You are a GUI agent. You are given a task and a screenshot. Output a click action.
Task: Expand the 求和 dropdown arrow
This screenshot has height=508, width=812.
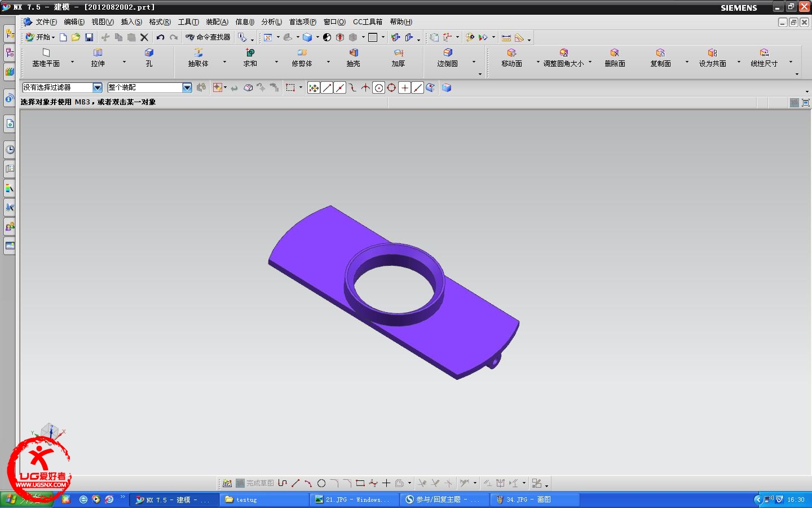[276, 62]
